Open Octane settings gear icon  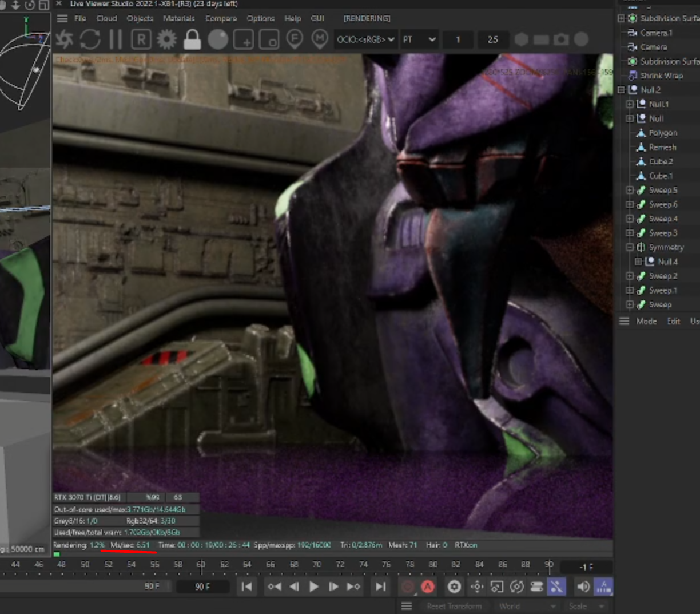tap(166, 39)
